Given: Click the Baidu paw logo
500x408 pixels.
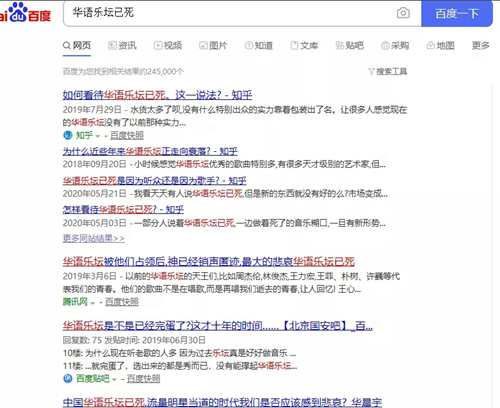Looking at the screenshot, I should pyautogui.click(x=18, y=12).
